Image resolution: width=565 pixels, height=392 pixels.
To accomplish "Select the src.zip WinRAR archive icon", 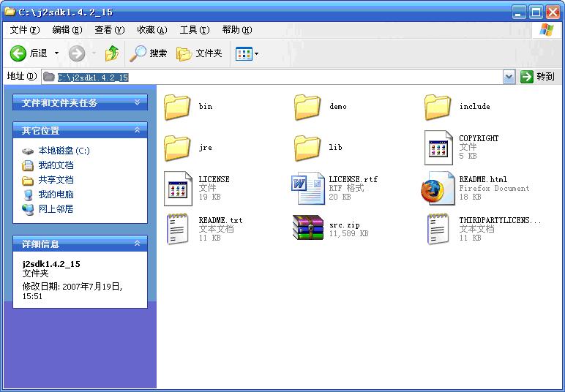I will point(307,227).
